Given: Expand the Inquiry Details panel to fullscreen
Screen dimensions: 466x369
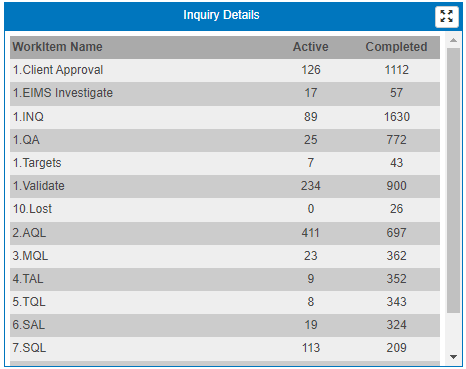Looking at the screenshot, I should [446, 16].
